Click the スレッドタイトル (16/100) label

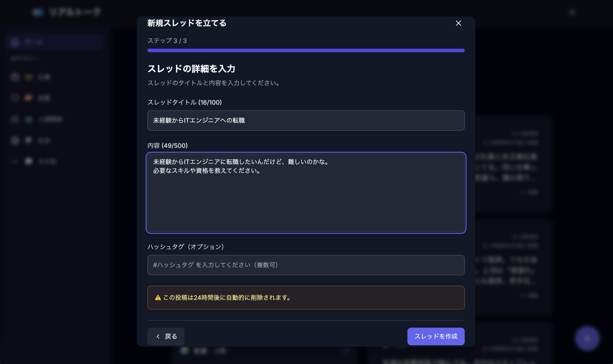coord(184,102)
